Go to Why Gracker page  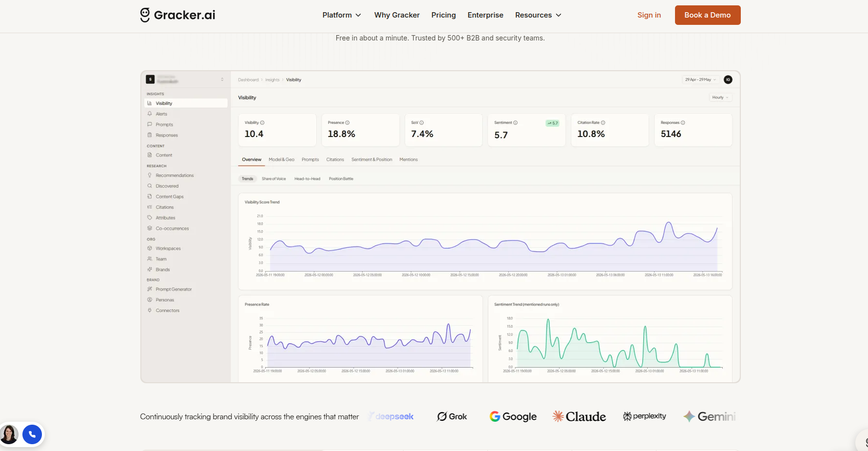click(x=397, y=15)
